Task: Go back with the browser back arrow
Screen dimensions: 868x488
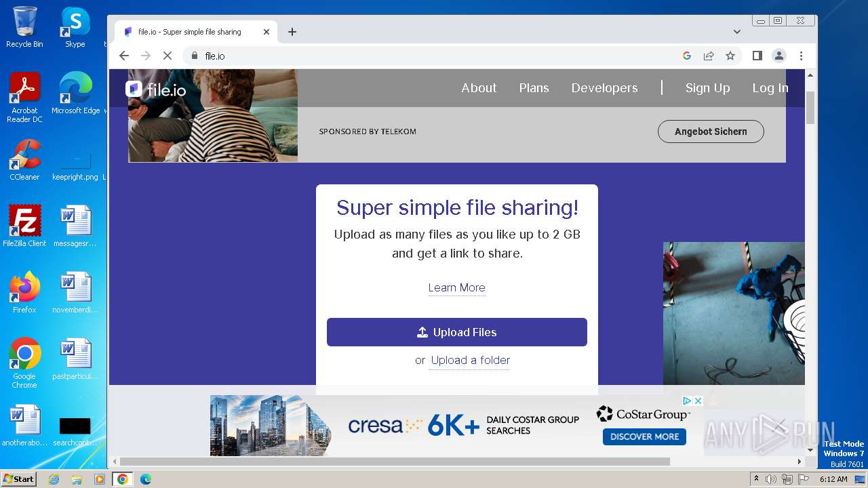Action: click(123, 56)
